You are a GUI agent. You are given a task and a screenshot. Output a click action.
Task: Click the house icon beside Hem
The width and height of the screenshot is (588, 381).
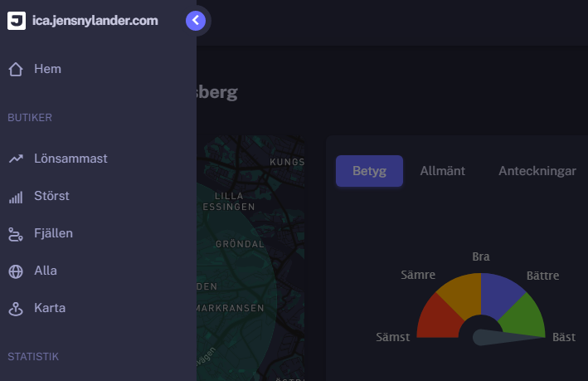(x=16, y=70)
